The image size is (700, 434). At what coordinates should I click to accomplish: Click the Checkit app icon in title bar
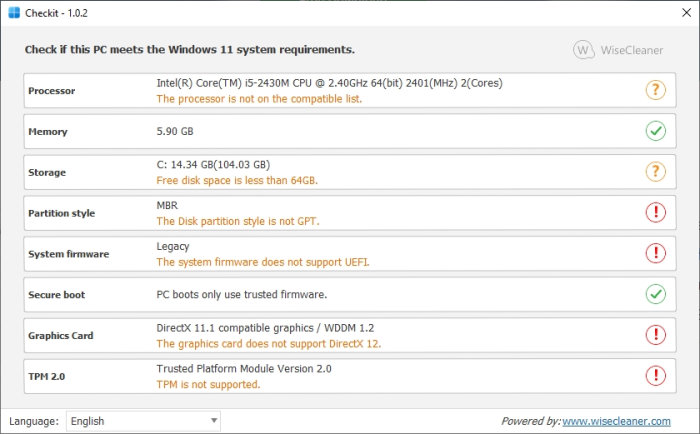coord(13,11)
